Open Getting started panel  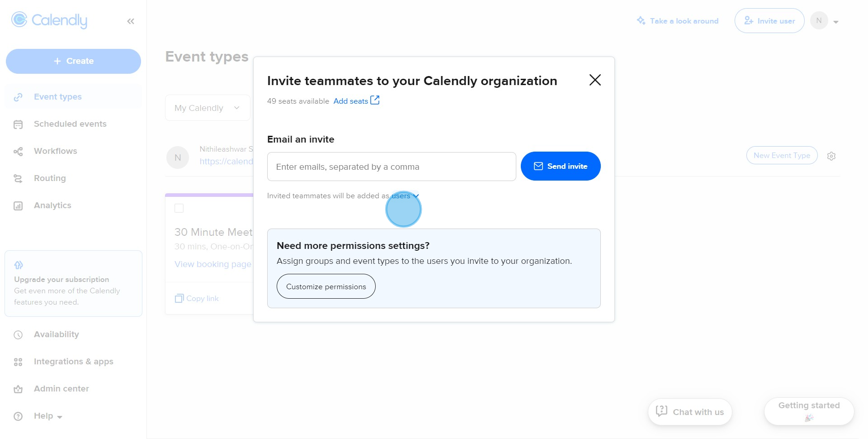coord(809,411)
